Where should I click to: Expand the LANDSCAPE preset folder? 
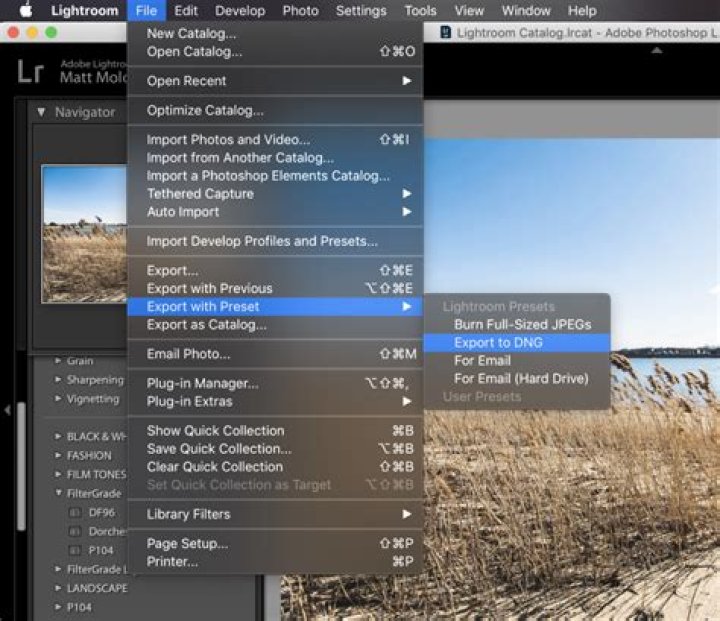59,588
